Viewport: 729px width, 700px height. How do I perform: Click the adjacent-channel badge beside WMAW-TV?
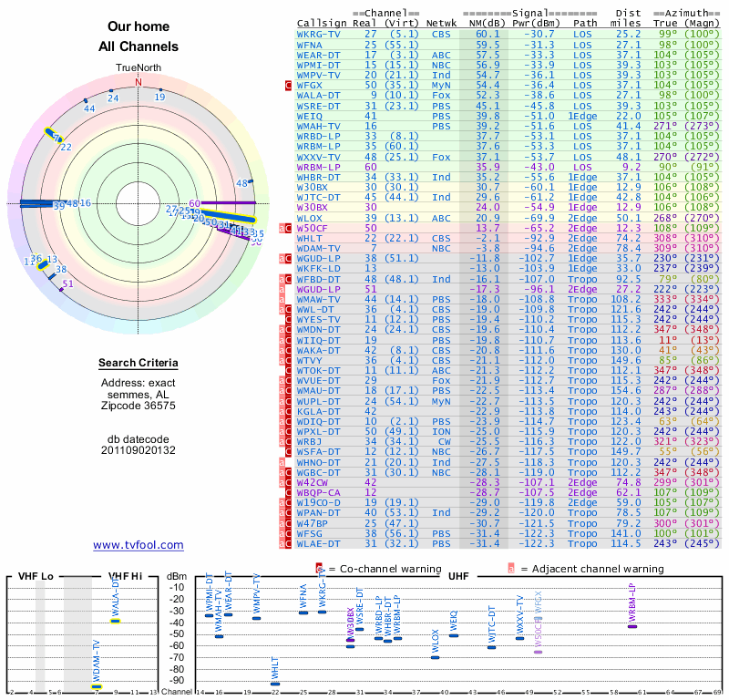point(282,300)
